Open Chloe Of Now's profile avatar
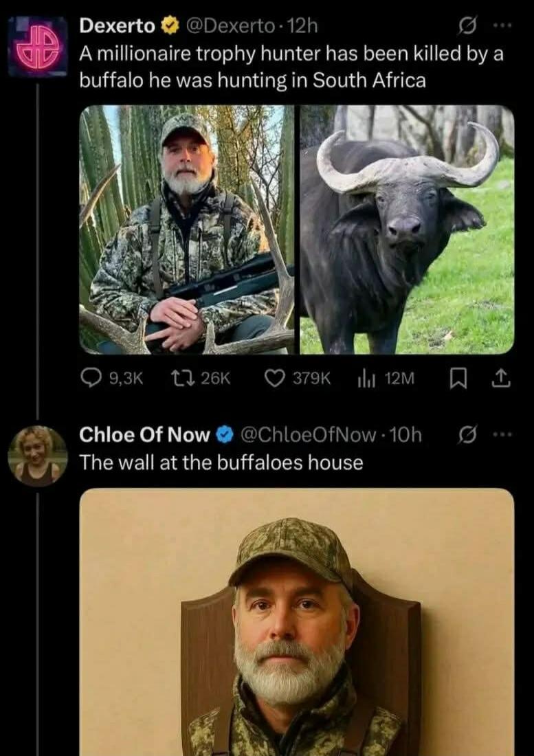 [37, 455]
